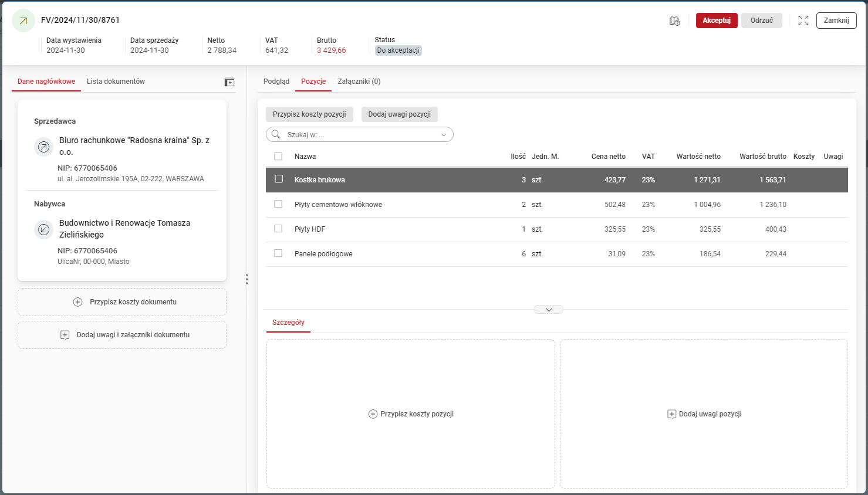Open the Załączniki (0) tab
The height and width of the screenshot is (495, 868).
(x=359, y=82)
